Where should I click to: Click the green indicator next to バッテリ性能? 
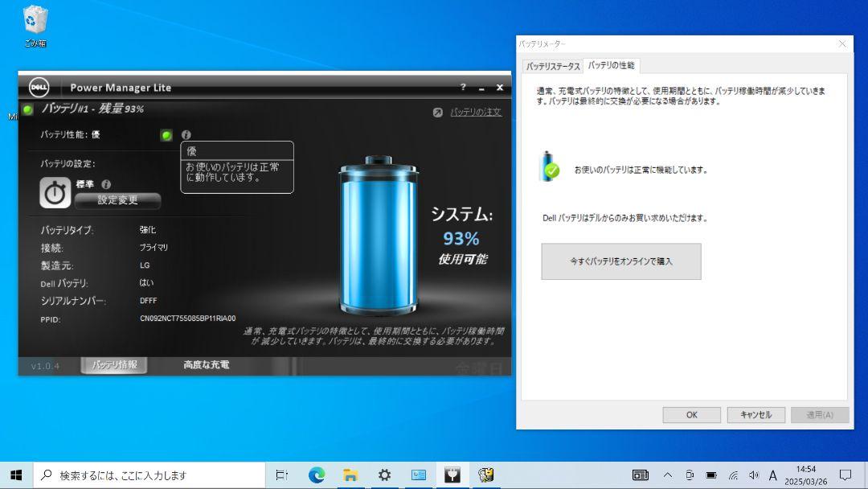tap(166, 134)
